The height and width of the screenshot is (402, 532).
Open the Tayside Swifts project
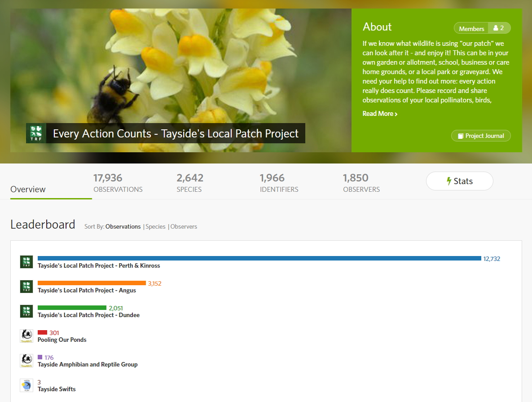click(57, 389)
